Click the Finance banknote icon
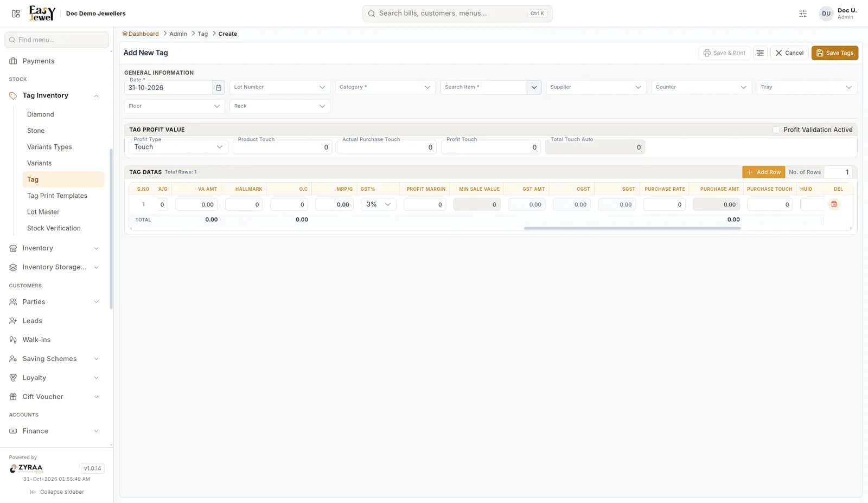Screen dimensions: 868x503 click(13, 431)
